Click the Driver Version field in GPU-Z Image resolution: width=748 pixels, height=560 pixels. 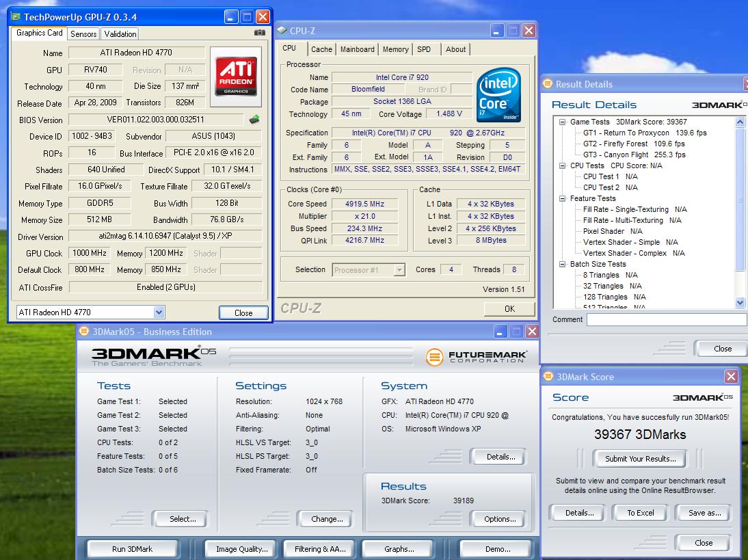point(165,236)
